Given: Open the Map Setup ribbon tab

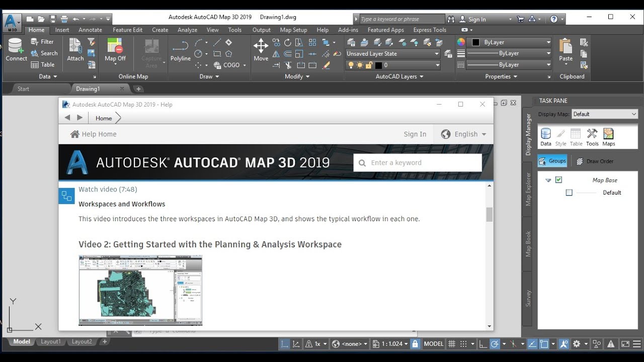Looking at the screenshot, I should pyautogui.click(x=293, y=30).
